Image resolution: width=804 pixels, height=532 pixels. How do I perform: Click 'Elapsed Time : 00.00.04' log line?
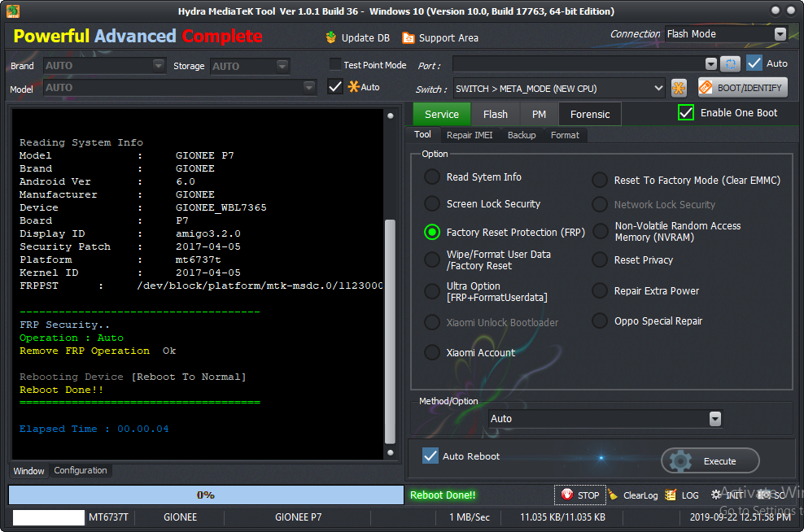pyautogui.click(x=94, y=429)
